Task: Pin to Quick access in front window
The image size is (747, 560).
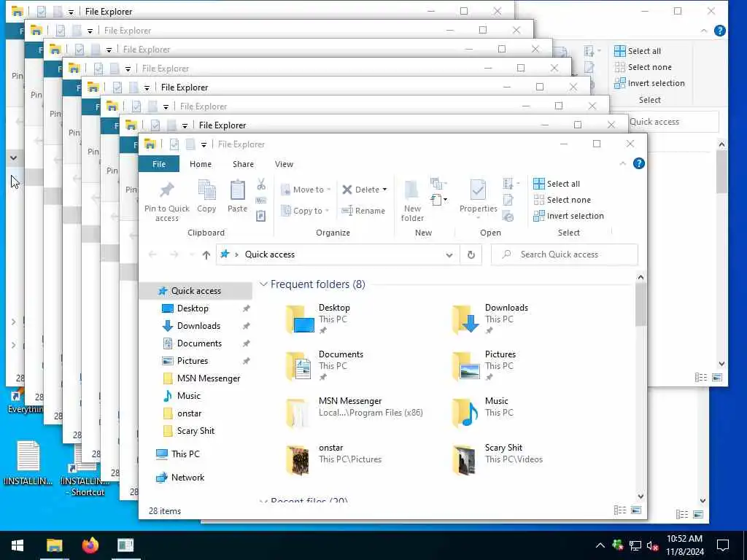Action: [167, 201]
